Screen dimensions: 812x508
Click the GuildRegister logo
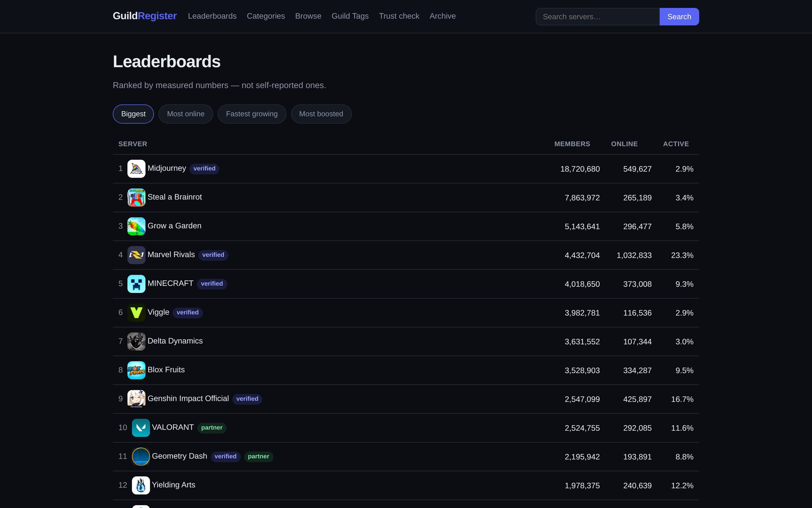click(x=145, y=16)
